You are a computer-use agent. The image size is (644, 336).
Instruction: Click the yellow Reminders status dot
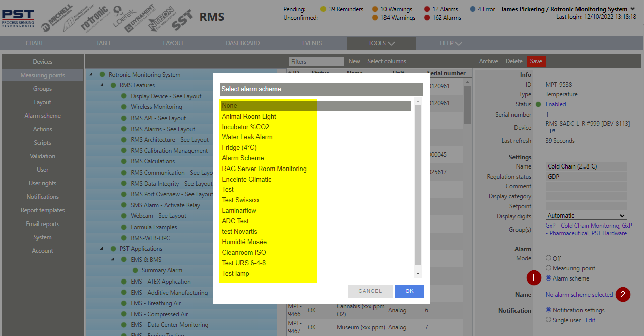pyautogui.click(x=324, y=9)
